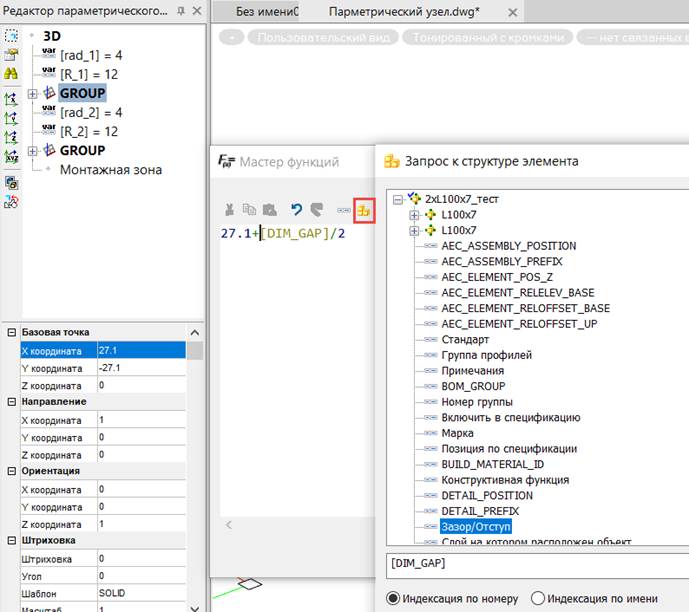Viewport: 689px width, 612px height.
Task: Collapse the Направление property section
Action: pos(12,402)
